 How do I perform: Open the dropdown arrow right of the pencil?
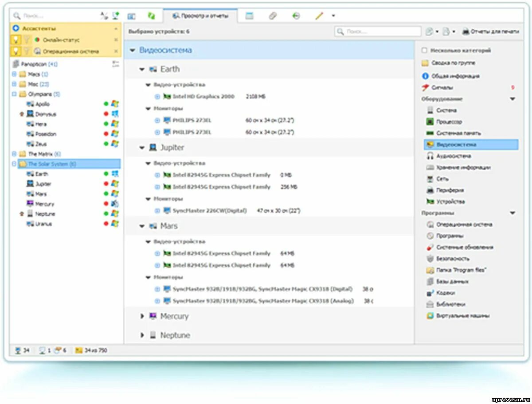(x=333, y=16)
